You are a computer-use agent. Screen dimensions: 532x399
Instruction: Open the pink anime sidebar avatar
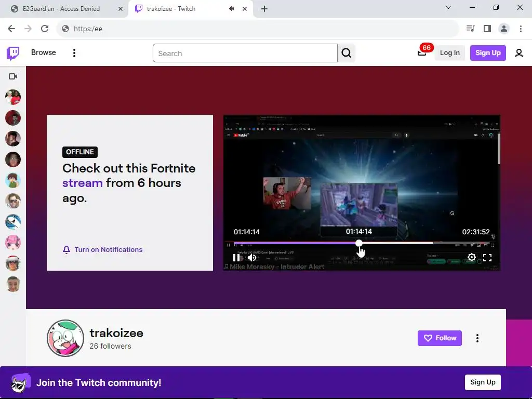13,243
